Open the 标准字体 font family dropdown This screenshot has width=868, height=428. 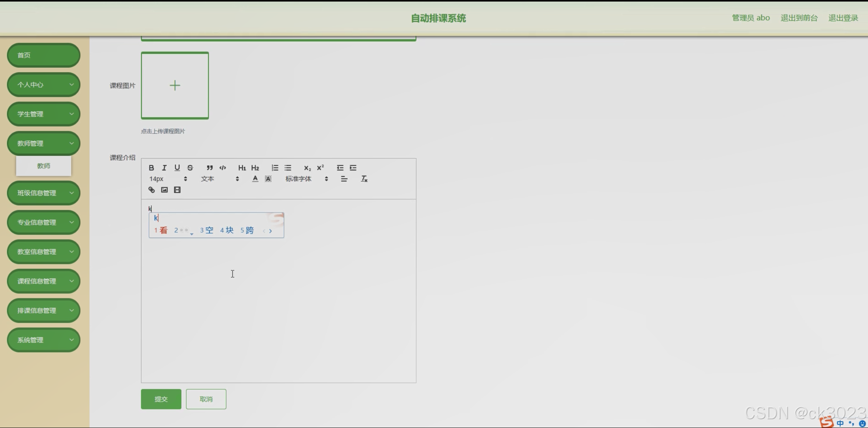pos(306,179)
